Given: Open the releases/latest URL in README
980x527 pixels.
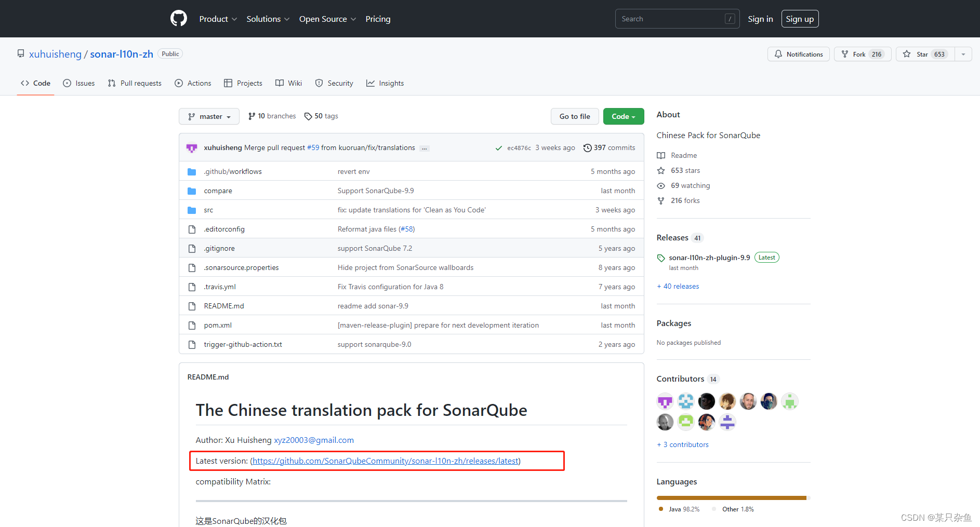Looking at the screenshot, I should tap(386, 461).
